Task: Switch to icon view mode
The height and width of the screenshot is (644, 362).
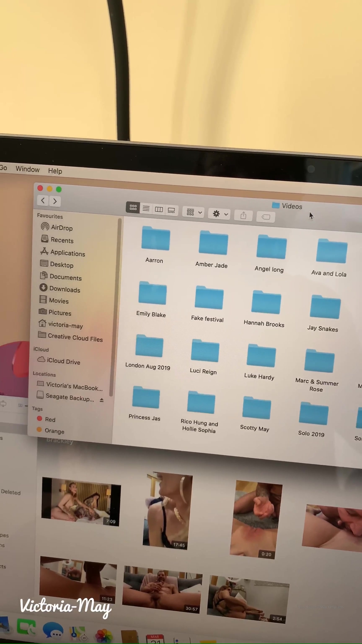Action: [133, 207]
